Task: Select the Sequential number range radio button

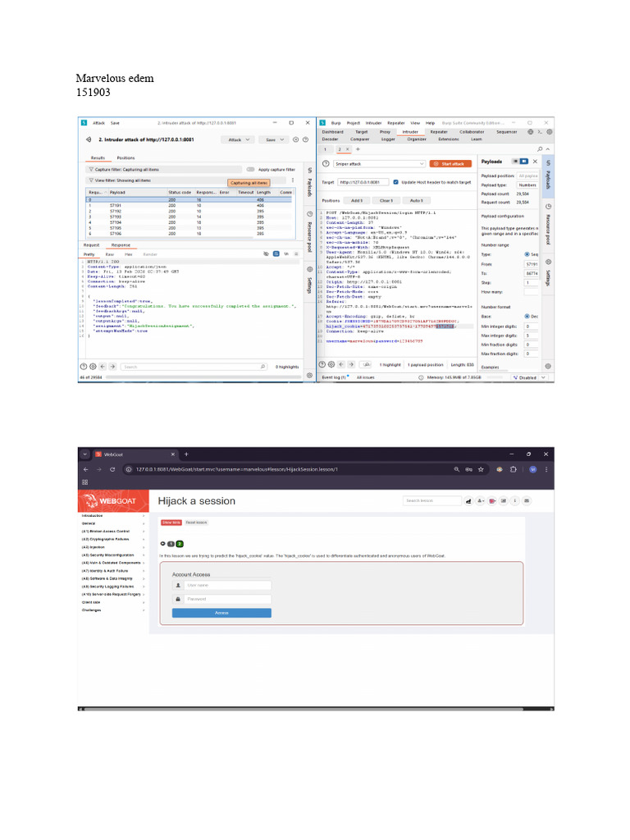Action: (x=527, y=254)
